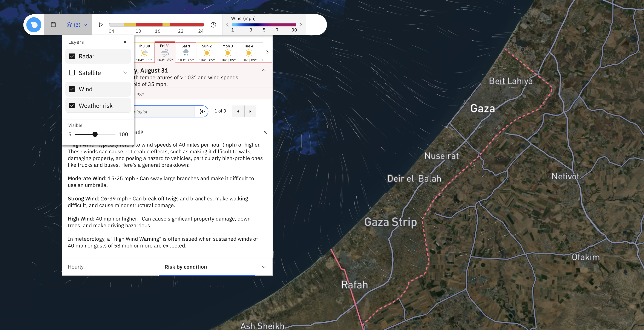644x330 pixels.
Task: Uncheck the Wind layer checkbox
Action: point(72,89)
